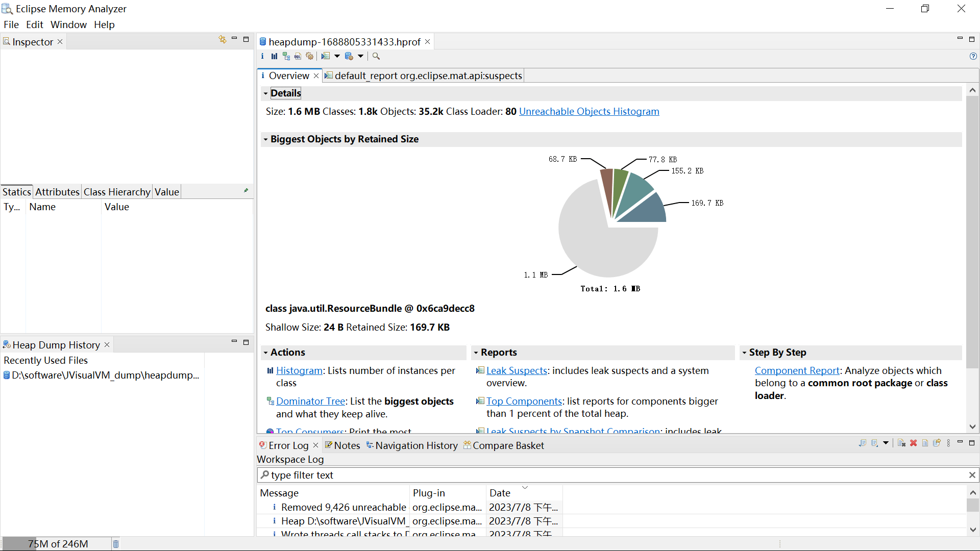This screenshot has height=551, width=980.
Task: Click the thread overview gears icon
Action: [309, 56]
